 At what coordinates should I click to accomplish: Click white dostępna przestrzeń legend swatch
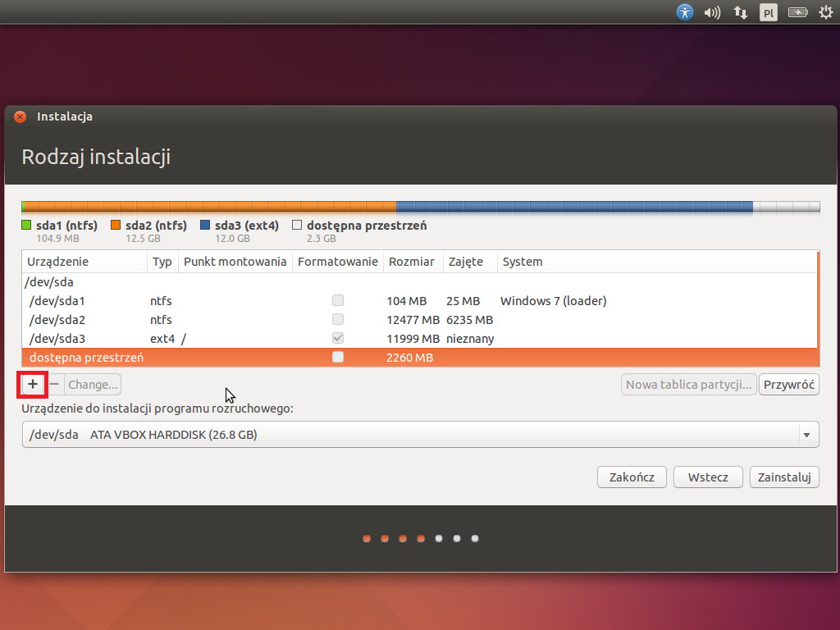tap(297, 225)
